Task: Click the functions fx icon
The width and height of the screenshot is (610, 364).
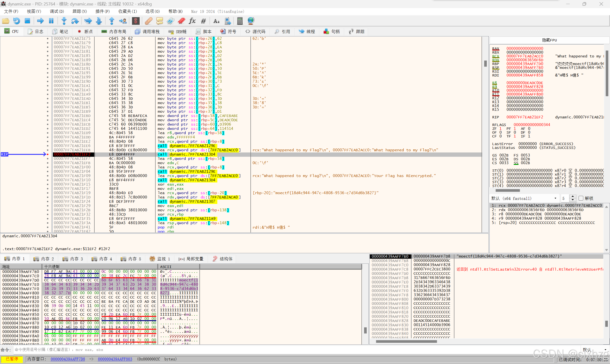Action: (192, 21)
